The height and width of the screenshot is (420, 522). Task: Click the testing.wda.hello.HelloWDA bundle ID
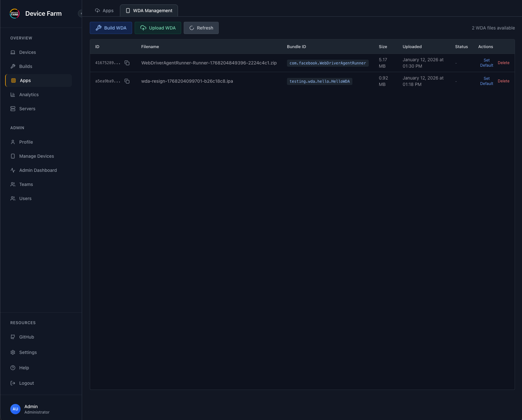pos(320,81)
